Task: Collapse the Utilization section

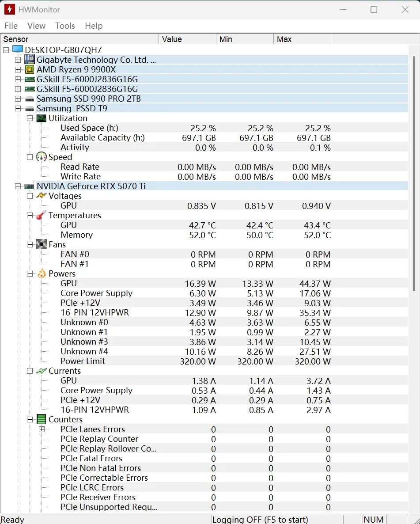Action: [x=30, y=118]
